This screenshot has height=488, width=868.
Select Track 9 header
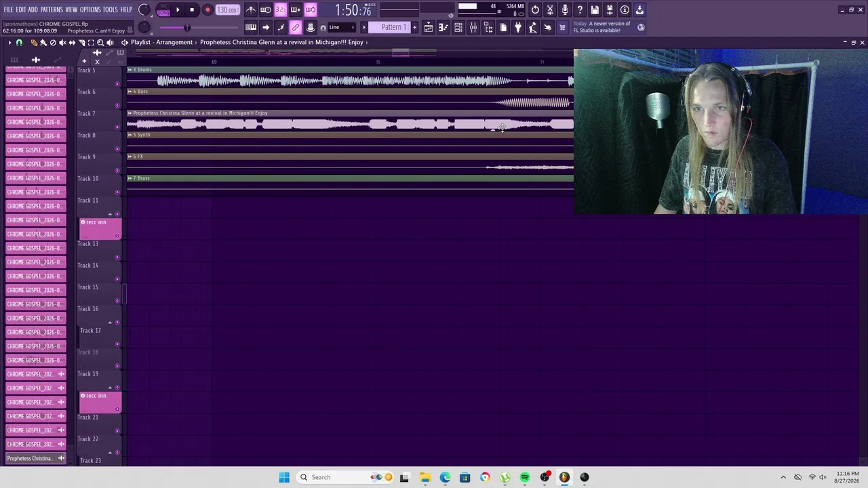pos(99,162)
